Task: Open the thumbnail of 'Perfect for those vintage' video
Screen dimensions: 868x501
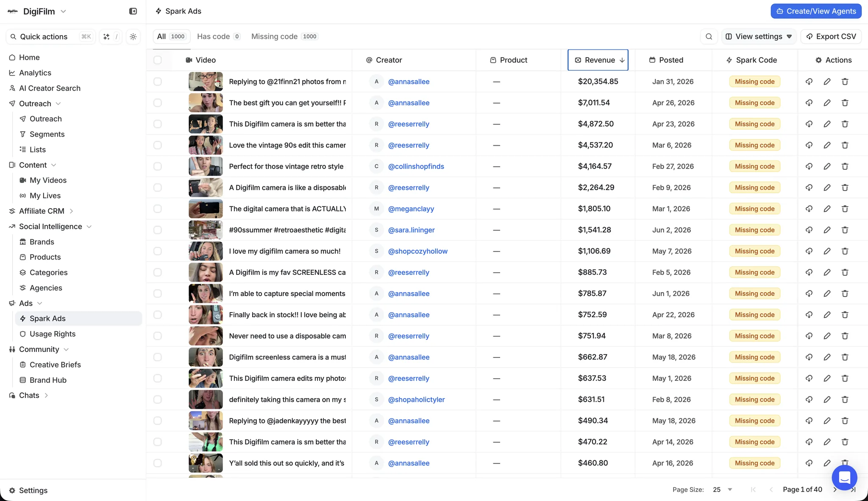Action: pos(206,166)
